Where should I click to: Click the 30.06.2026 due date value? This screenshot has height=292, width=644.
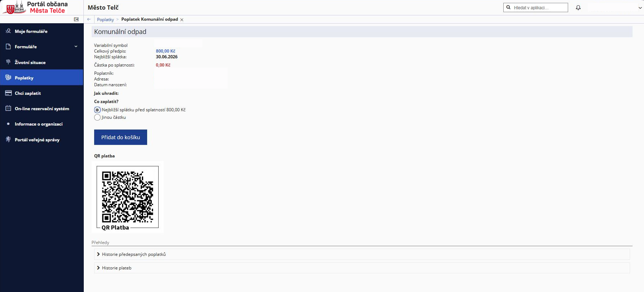(166, 57)
